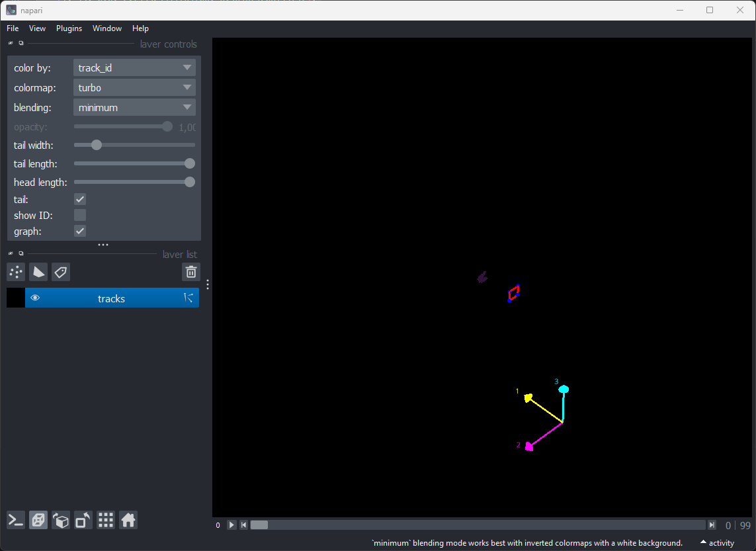Adjust the tail width slider

97,144
